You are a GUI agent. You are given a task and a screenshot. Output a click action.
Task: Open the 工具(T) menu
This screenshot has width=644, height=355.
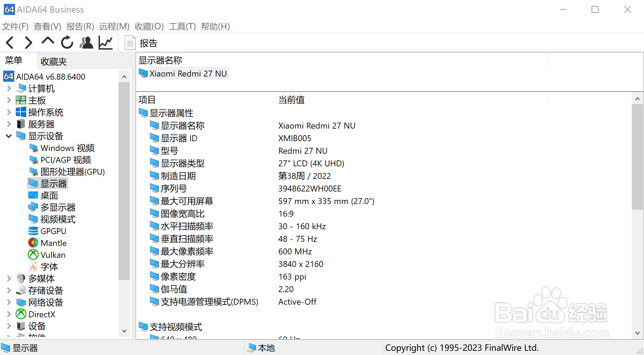(x=183, y=27)
